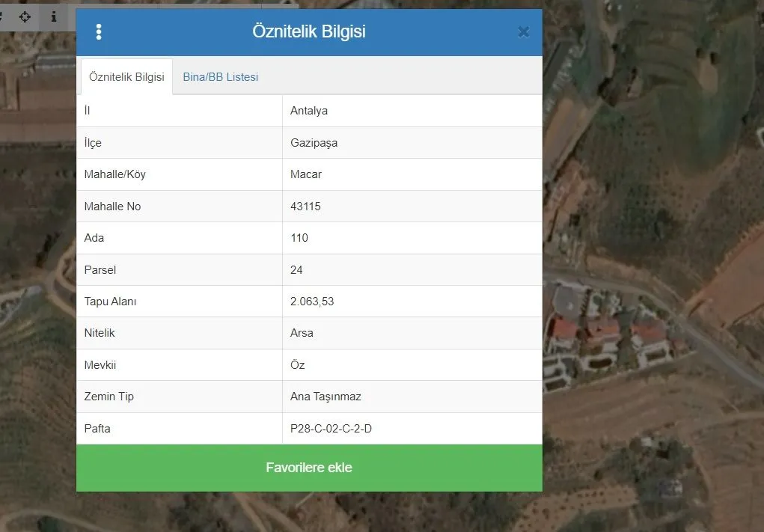Select the Öznitelik Bilgisi tab

coord(126,77)
